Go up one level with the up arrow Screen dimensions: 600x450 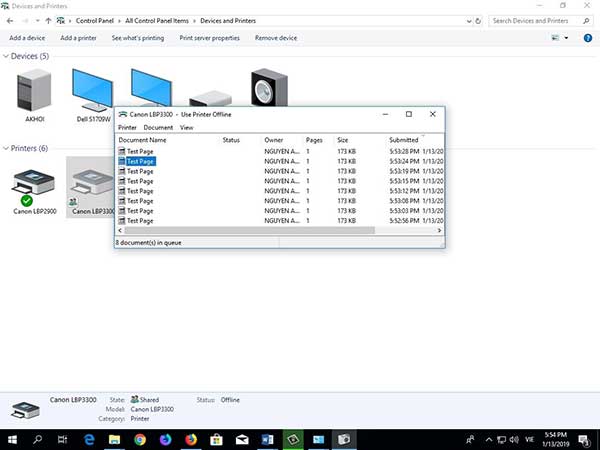(48, 21)
